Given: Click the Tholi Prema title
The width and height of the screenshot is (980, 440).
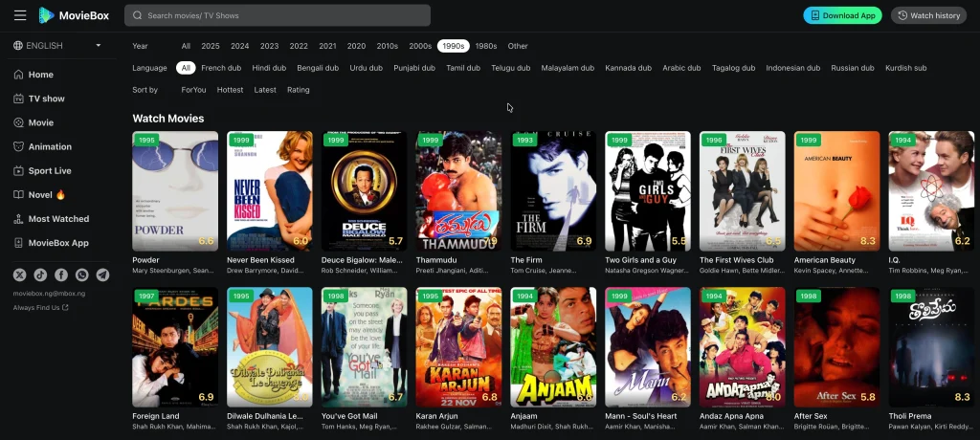Looking at the screenshot, I should click(x=910, y=416).
